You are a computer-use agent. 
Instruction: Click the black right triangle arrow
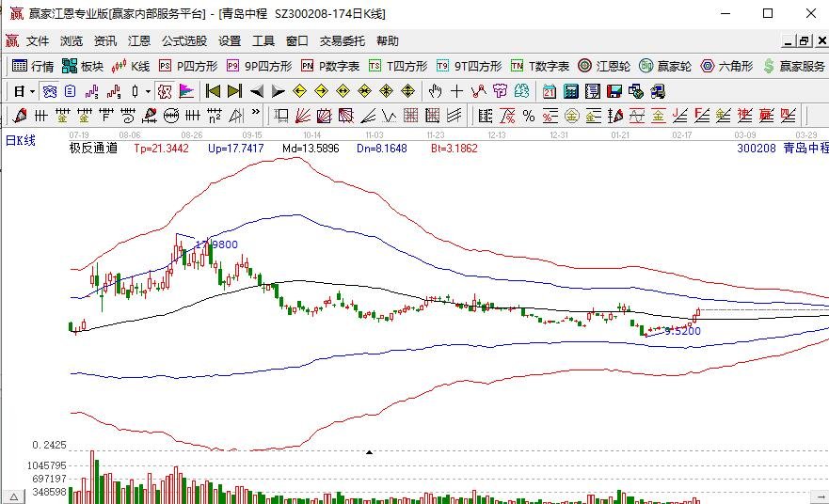(x=279, y=92)
